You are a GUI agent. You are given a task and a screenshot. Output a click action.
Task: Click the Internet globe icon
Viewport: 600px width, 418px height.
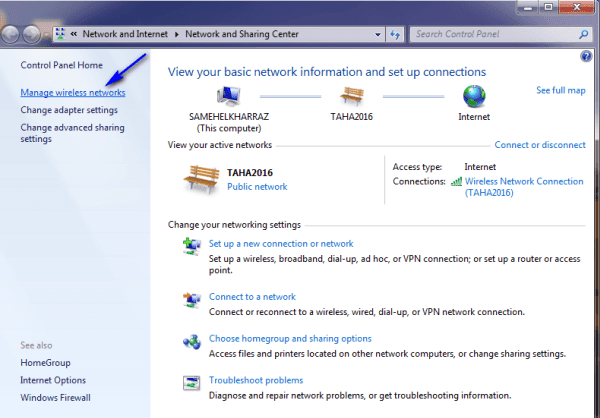[x=474, y=97]
